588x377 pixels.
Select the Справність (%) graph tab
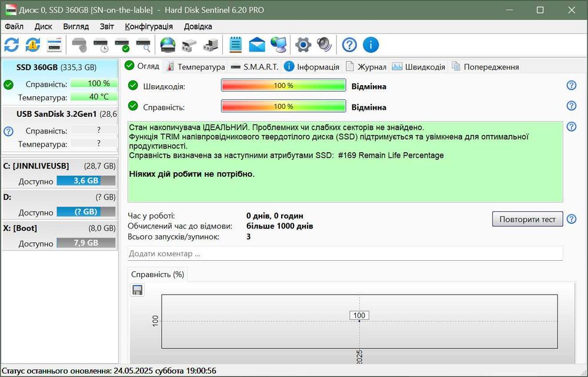point(158,274)
